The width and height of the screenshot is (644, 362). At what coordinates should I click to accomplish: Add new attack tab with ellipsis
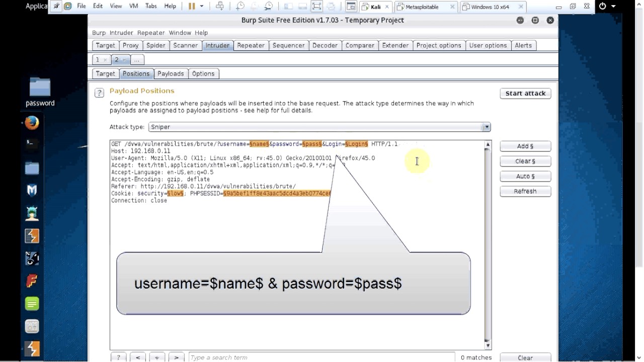[136, 59]
